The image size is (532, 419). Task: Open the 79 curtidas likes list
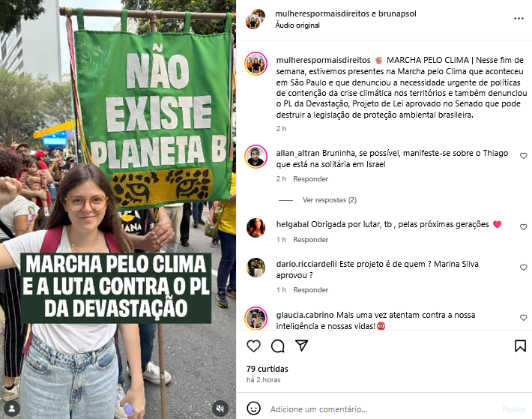click(267, 369)
